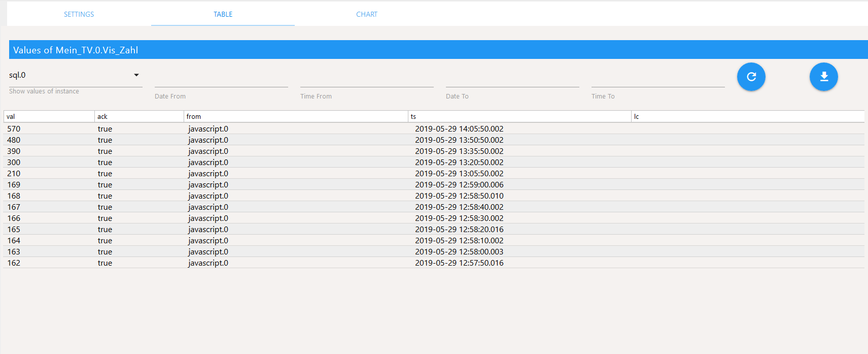Image resolution: width=868 pixels, height=354 pixels.
Task: Select timestamp 2019-05-29 12:59:00.006
Action: coord(459,185)
